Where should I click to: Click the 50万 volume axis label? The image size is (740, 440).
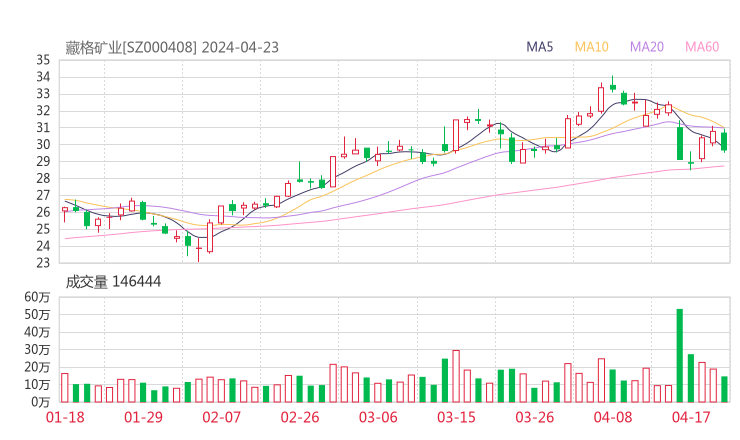tap(37, 314)
